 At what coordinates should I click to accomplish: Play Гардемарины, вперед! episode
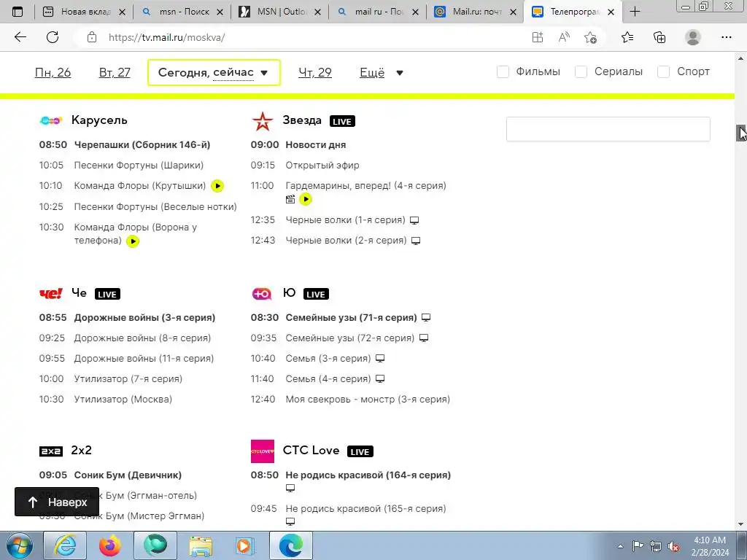point(306,199)
